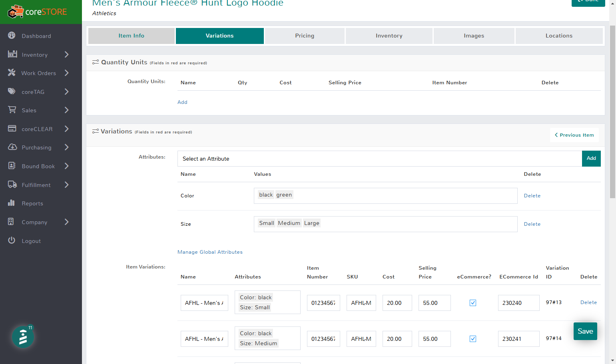The image size is (616, 364).
Task: Click the Work Orders wrench icon
Action: 12,73
